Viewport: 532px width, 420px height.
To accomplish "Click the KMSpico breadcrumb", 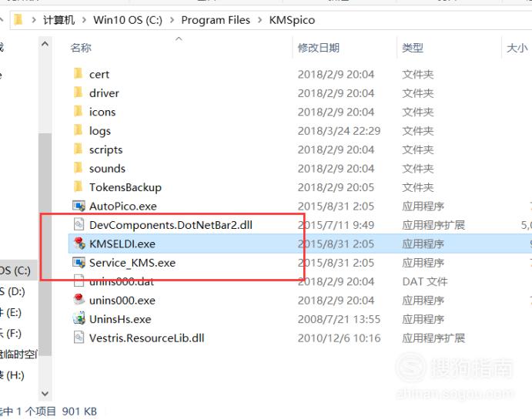I will (x=292, y=20).
